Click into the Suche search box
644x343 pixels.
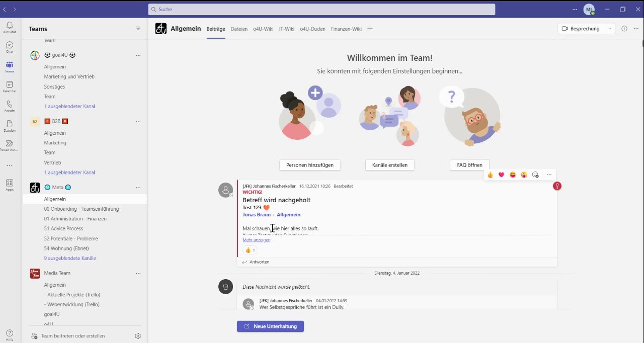click(x=321, y=10)
